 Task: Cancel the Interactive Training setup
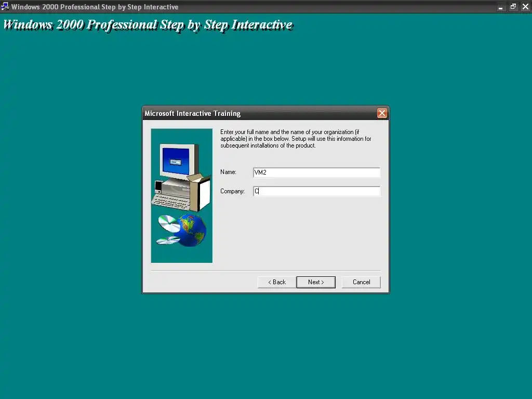click(x=361, y=282)
